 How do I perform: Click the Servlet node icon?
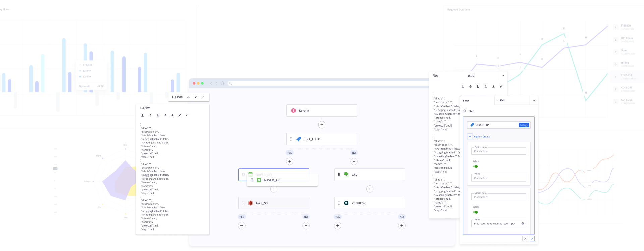pos(293,111)
